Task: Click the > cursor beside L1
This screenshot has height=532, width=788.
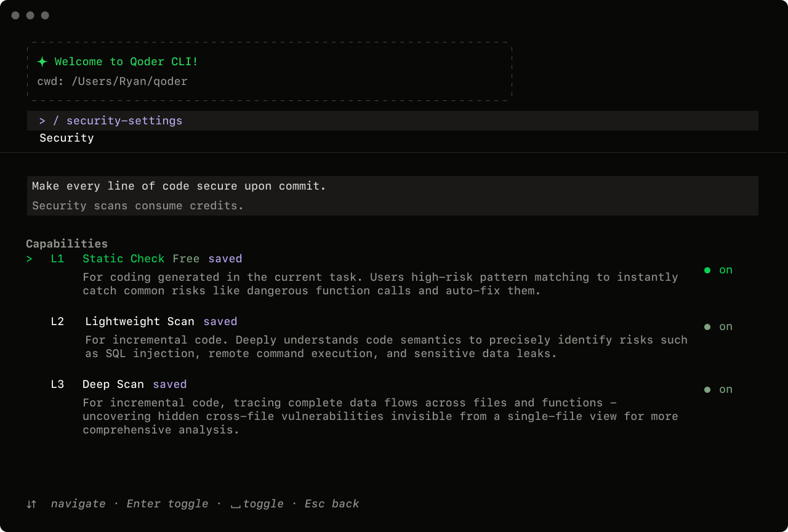Action: point(29,259)
